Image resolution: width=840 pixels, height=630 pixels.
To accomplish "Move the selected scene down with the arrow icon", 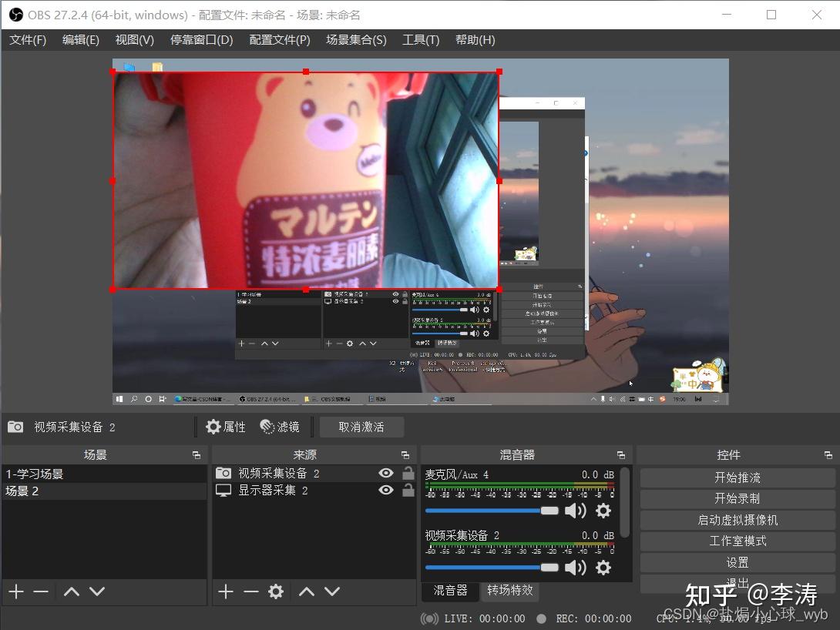I will 98,591.
